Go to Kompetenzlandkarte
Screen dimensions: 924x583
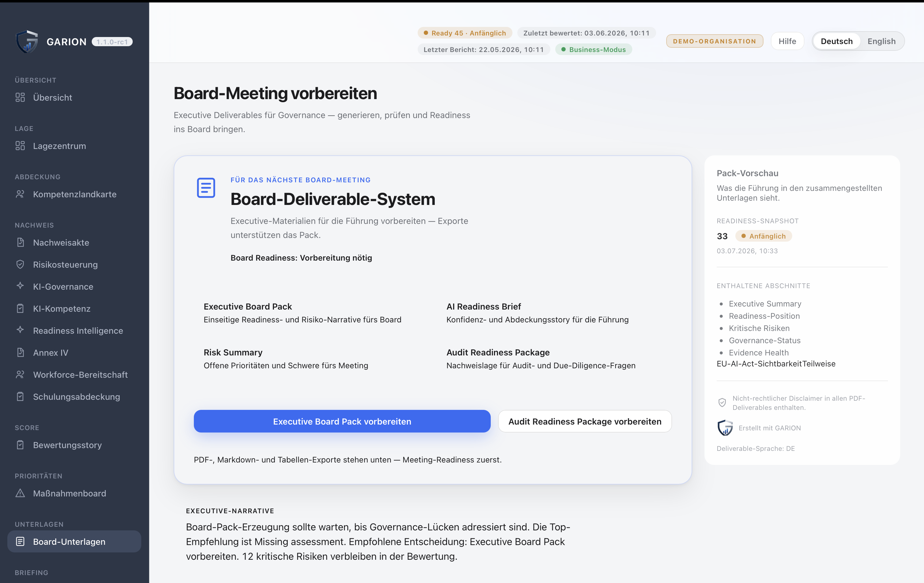point(74,194)
